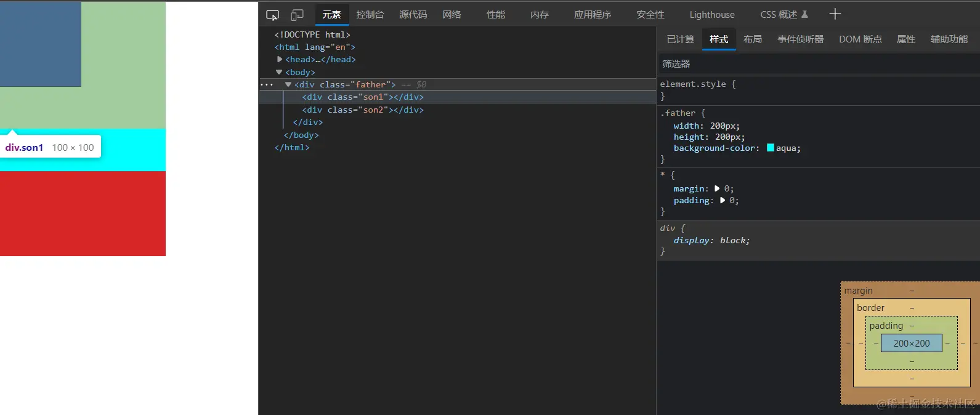The height and width of the screenshot is (415, 980).
Task: Click the three-dots icon beside the father div
Action: point(267,85)
